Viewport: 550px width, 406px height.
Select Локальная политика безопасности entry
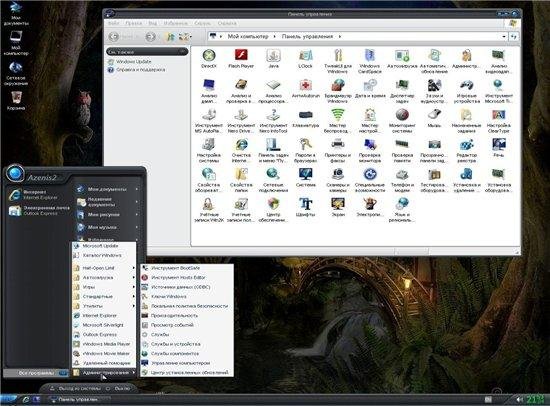click(x=187, y=306)
